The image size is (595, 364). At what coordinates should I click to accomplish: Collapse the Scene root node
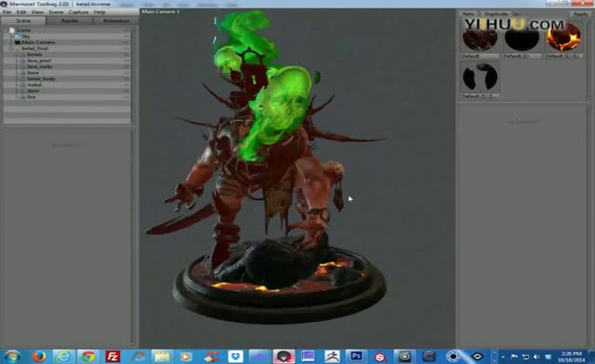(x=5, y=30)
